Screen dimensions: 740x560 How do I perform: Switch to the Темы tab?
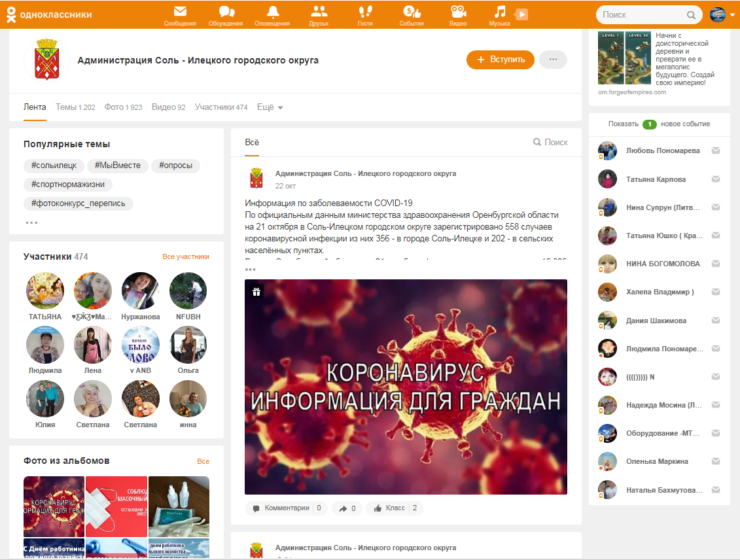(75, 107)
